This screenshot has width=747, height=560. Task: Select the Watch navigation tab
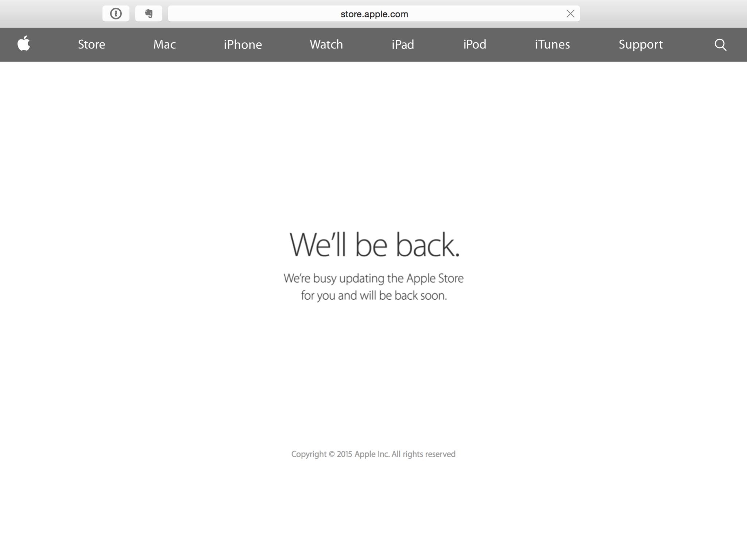pyautogui.click(x=326, y=44)
